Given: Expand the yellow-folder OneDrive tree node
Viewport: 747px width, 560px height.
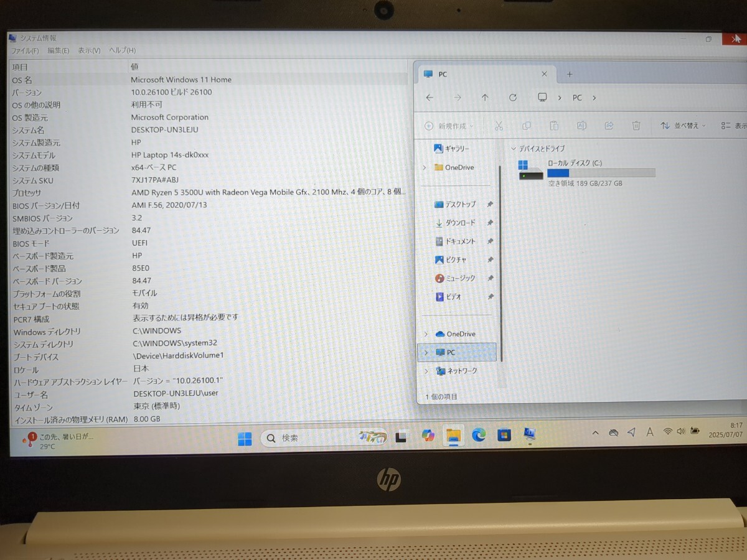Looking at the screenshot, I should [x=425, y=167].
